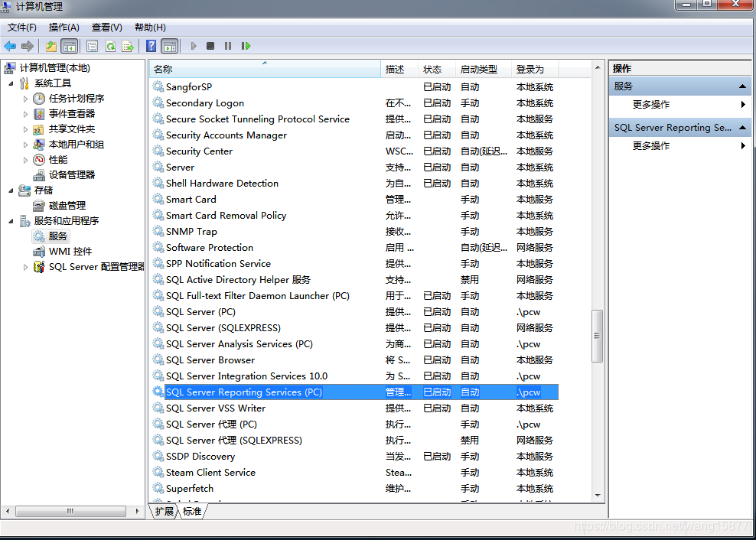Open the properties toolbar icon
The image size is (756, 540).
click(x=92, y=47)
